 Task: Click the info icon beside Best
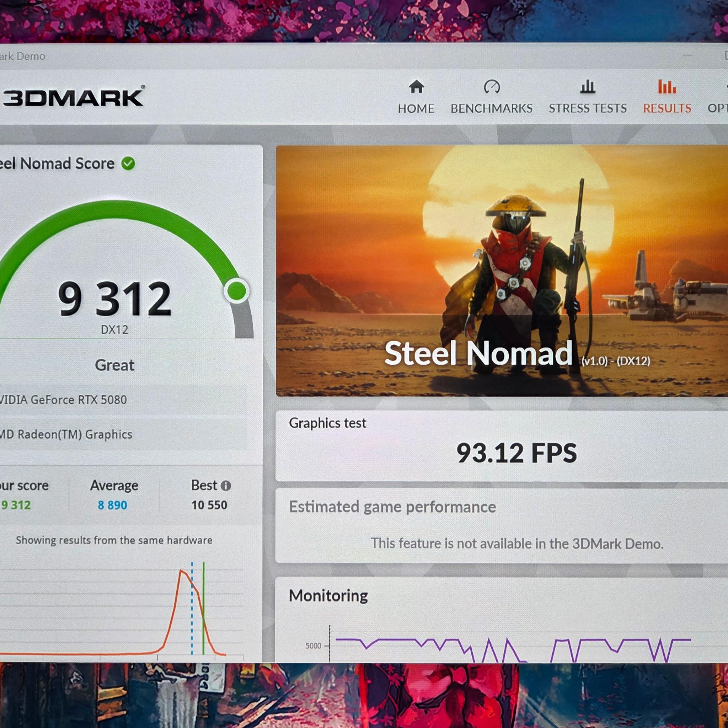[226, 486]
